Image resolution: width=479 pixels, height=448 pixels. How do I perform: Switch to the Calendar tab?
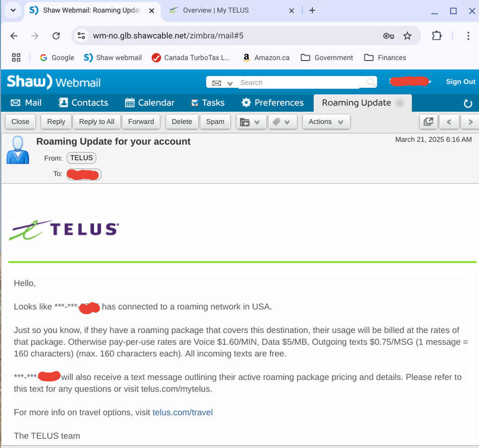tap(150, 103)
